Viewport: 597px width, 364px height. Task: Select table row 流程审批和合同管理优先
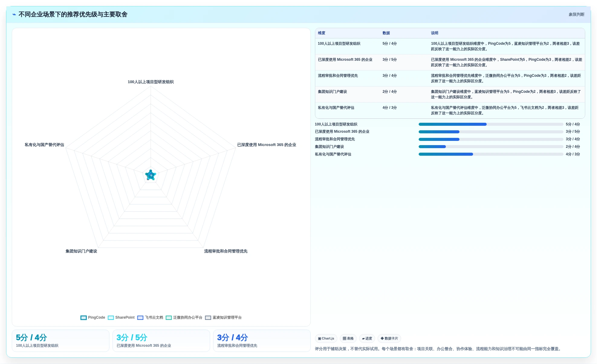coord(450,78)
